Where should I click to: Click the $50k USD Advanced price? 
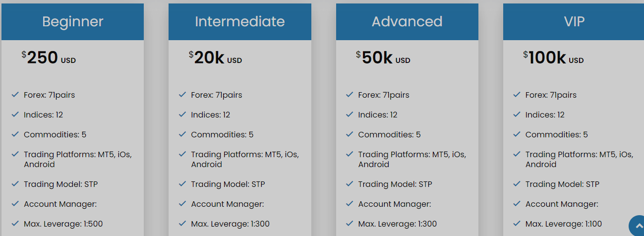[x=383, y=58]
